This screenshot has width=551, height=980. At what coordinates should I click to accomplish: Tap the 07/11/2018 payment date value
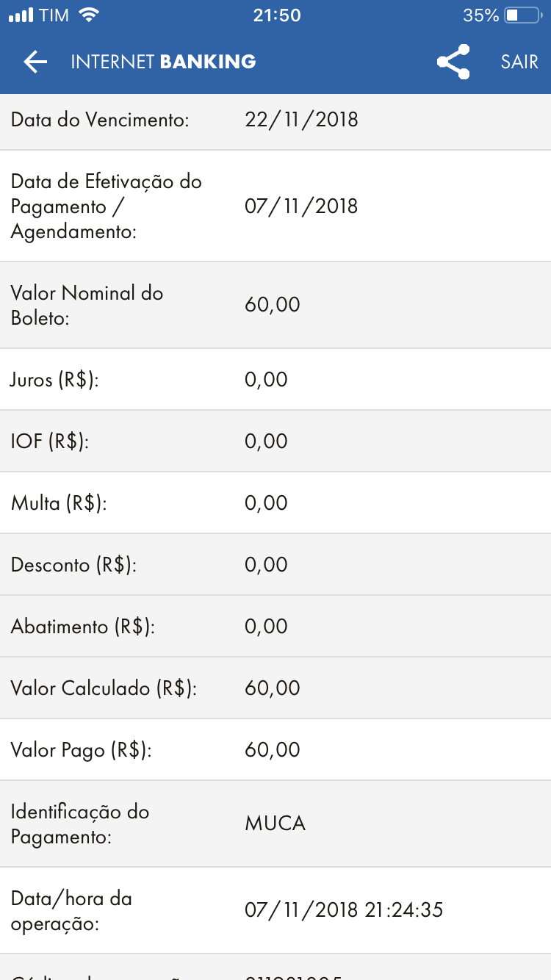(x=301, y=206)
